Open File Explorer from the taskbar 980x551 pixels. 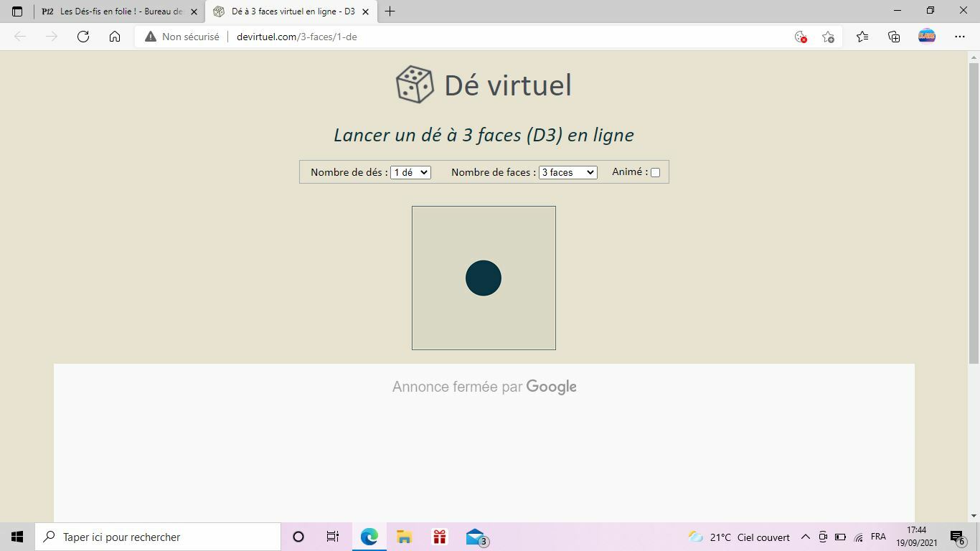point(404,537)
